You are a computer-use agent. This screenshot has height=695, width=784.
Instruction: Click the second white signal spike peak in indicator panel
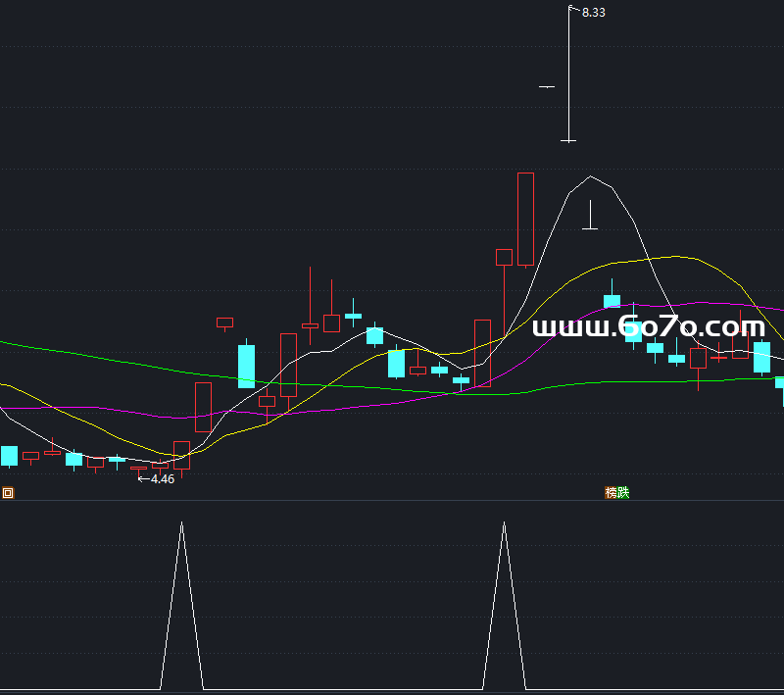505,524
